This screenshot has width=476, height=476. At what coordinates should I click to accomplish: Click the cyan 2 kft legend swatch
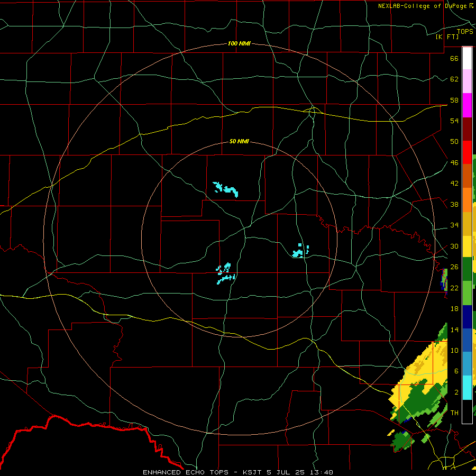point(467,388)
